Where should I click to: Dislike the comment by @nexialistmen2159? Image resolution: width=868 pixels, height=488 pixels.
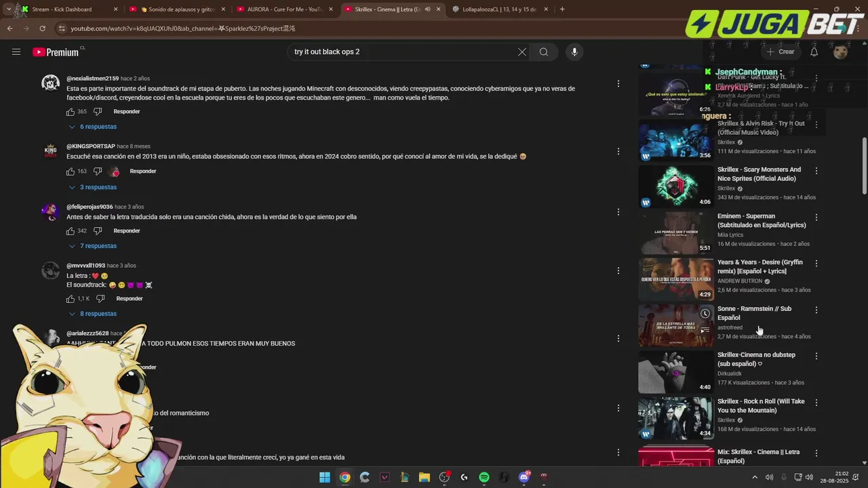pyautogui.click(x=97, y=111)
